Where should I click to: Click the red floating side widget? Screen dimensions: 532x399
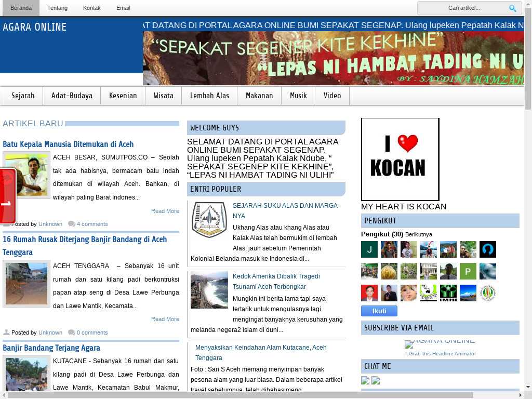8,196
